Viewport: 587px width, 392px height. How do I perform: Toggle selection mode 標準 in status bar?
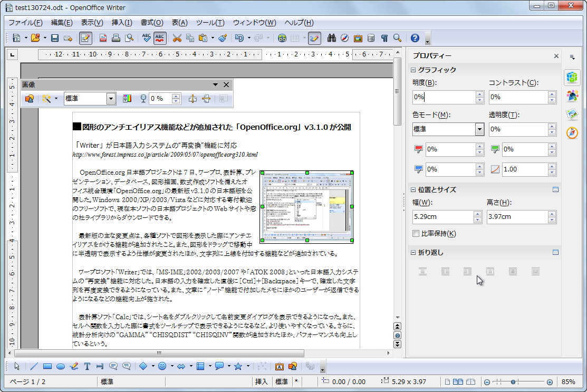(282, 381)
